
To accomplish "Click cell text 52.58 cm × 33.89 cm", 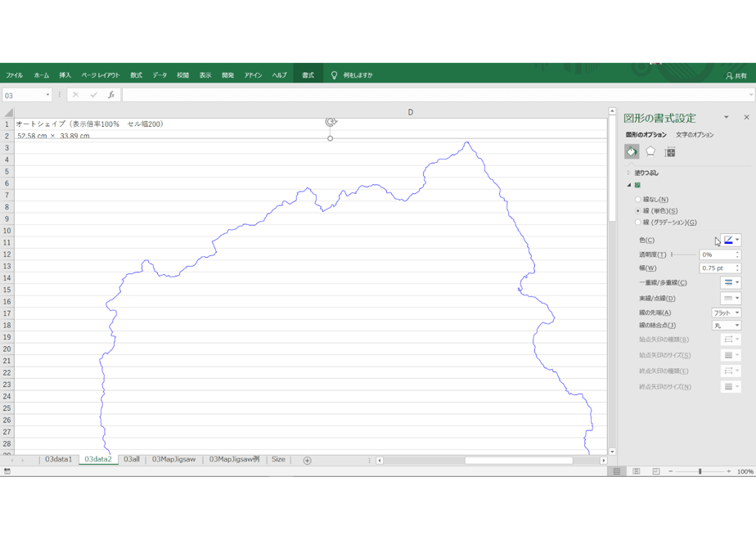I will (x=53, y=136).
